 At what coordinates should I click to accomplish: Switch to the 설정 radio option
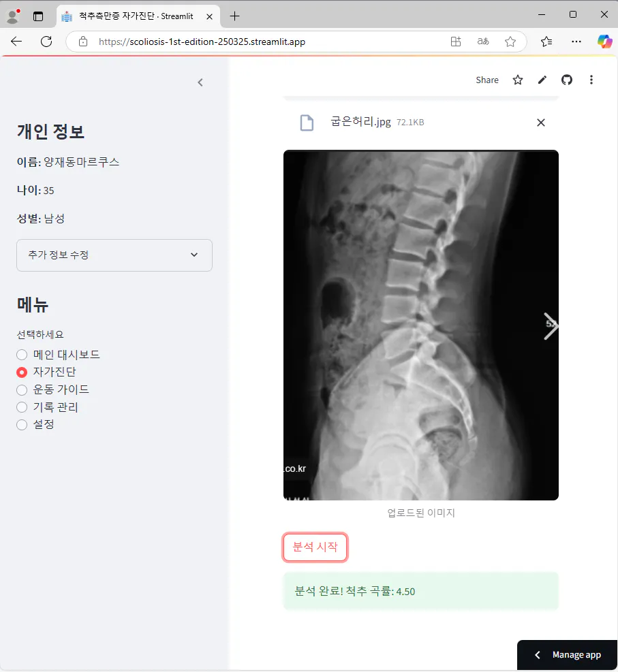click(x=21, y=424)
